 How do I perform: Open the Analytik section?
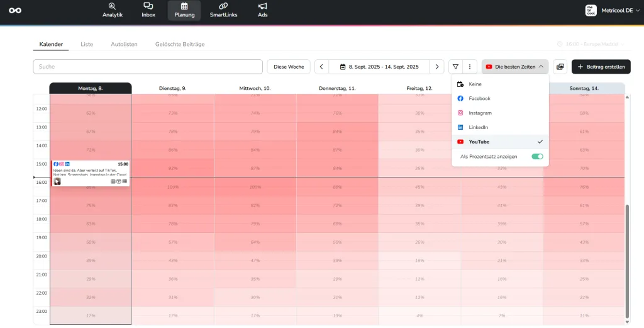[113, 10]
